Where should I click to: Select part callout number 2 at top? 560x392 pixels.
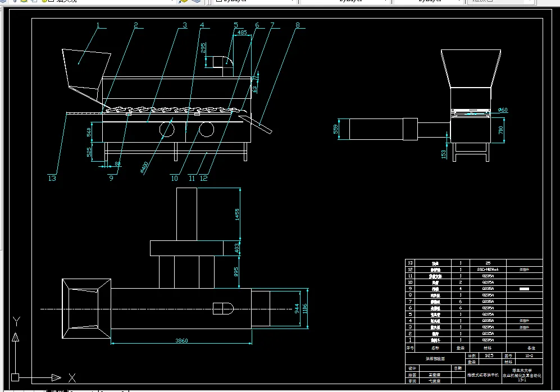[136, 25]
